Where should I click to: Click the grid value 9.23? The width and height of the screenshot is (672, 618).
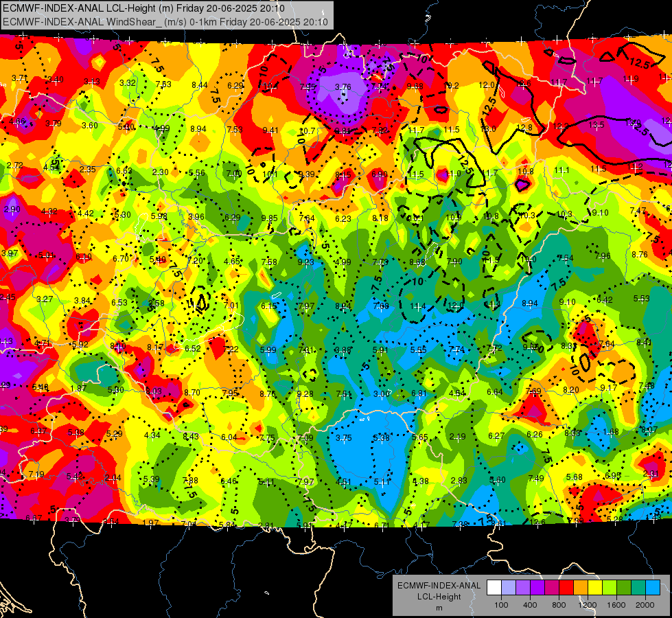[x=305, y=262]
